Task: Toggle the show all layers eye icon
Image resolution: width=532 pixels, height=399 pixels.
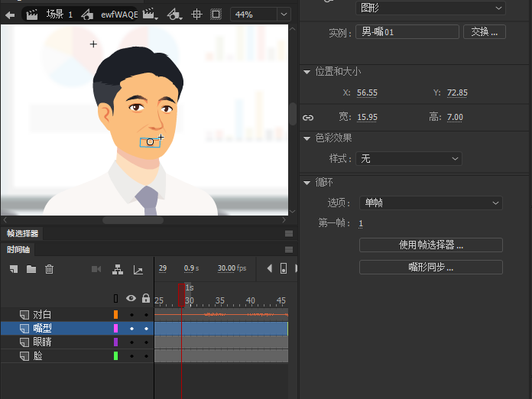Action: coord(131,299)
